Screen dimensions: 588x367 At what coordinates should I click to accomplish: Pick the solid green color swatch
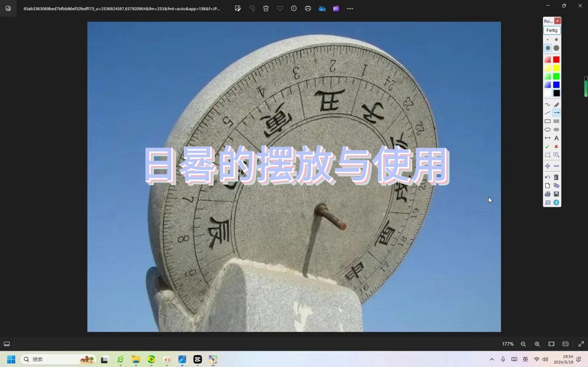[x=556, y=76]
